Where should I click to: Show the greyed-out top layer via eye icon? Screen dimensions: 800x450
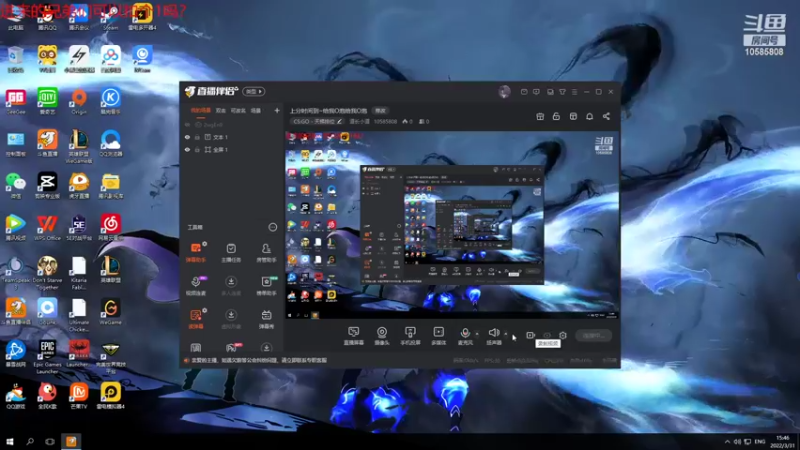coord(187,124)
